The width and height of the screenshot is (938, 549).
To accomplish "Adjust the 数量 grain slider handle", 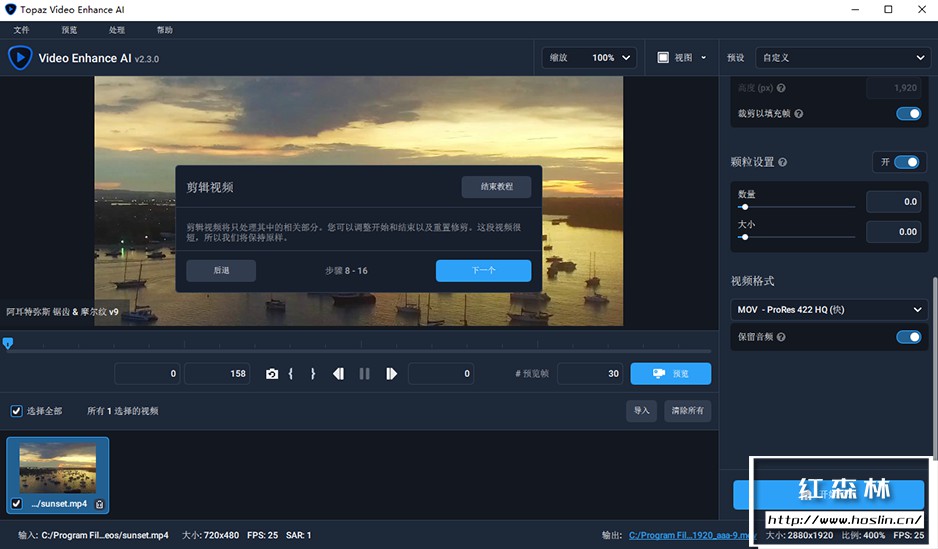I will (744, 207).
